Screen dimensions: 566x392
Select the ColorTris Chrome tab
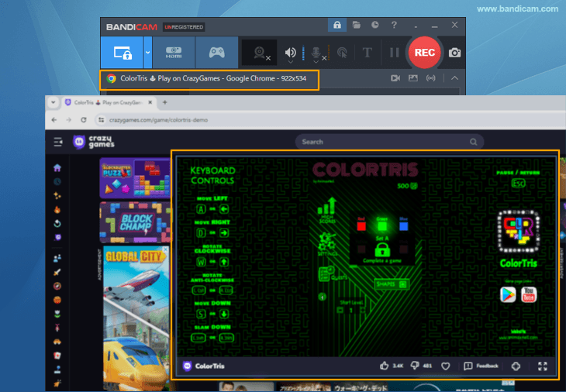(109, 102)
